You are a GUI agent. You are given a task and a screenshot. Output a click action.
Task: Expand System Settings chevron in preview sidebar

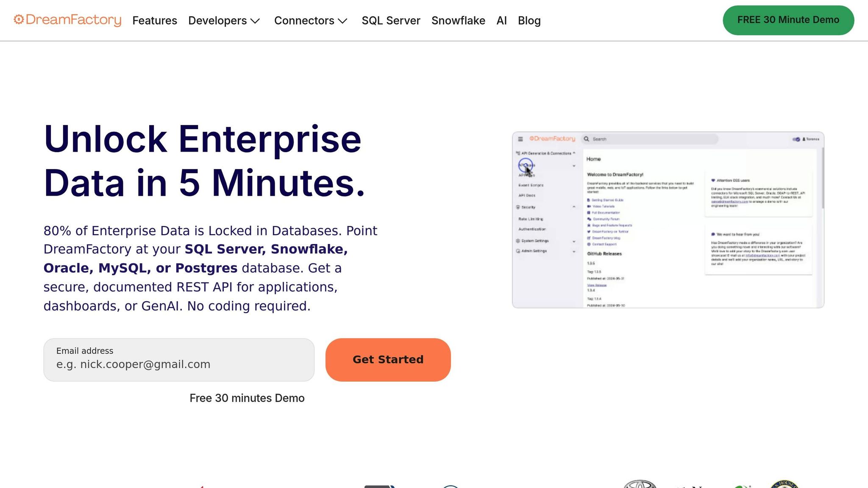click(574, 241)
